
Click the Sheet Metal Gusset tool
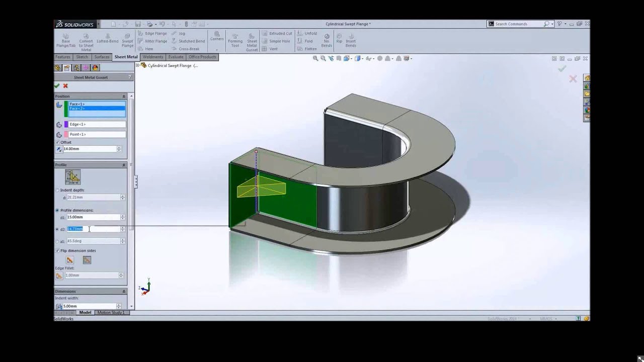tap(252, 42)
